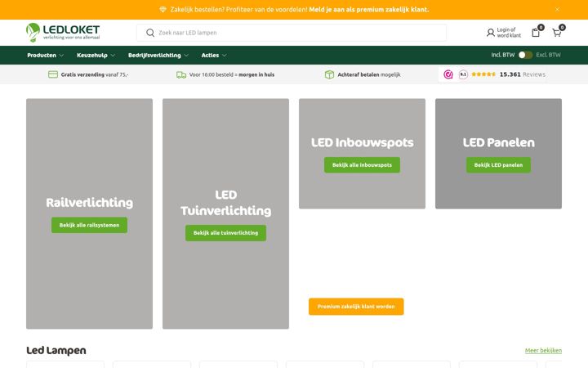Open the 15.361 Reviews link
This screenshot has width=588, height=368.
(x=523, y=74)
